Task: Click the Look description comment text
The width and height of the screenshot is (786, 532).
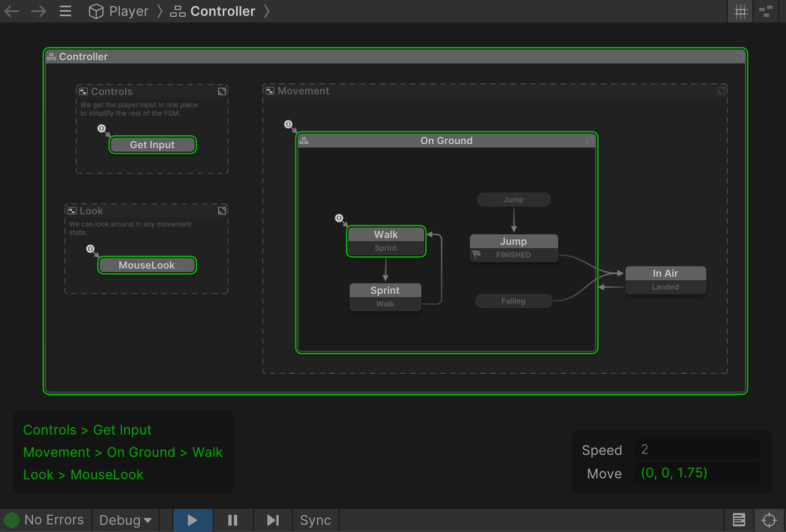Action: (x=130, y=228)
